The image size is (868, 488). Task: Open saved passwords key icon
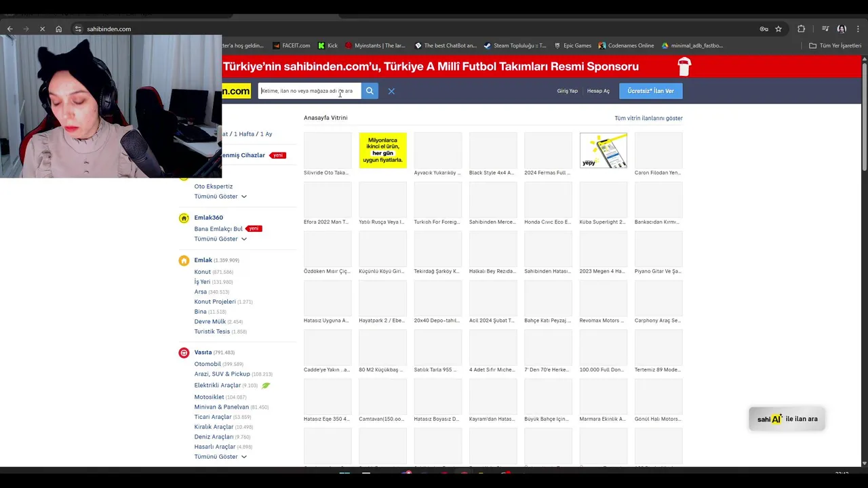[764, 29]
